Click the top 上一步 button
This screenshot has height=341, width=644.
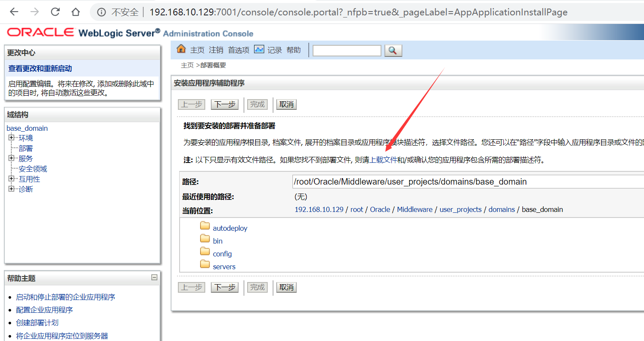(192, 104)
